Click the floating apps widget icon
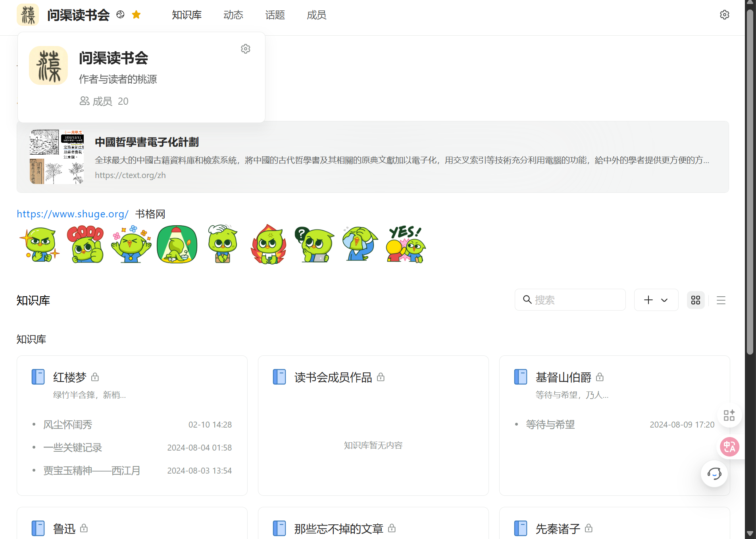756x539 pixels. pos(729,415)
